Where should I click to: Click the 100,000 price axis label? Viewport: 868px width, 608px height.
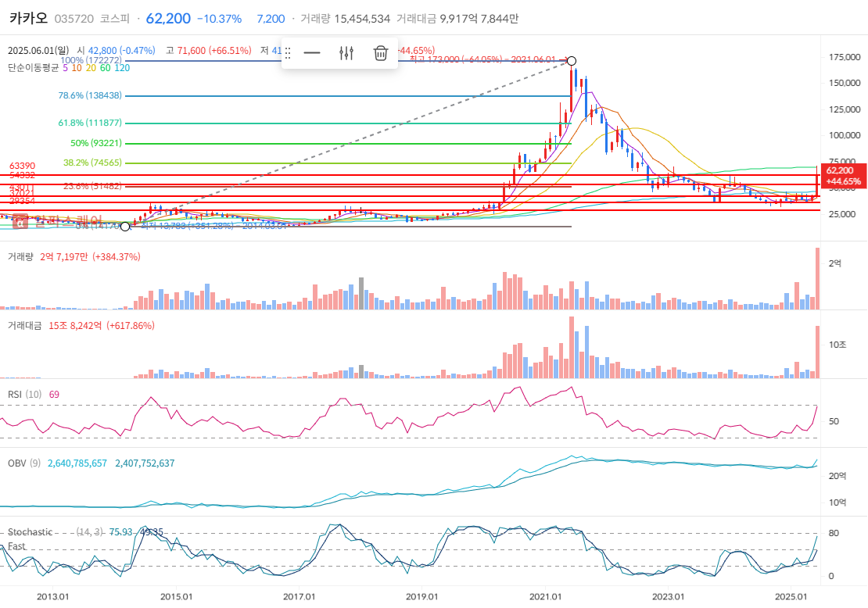pyautogui.click(x=845, y=135)
